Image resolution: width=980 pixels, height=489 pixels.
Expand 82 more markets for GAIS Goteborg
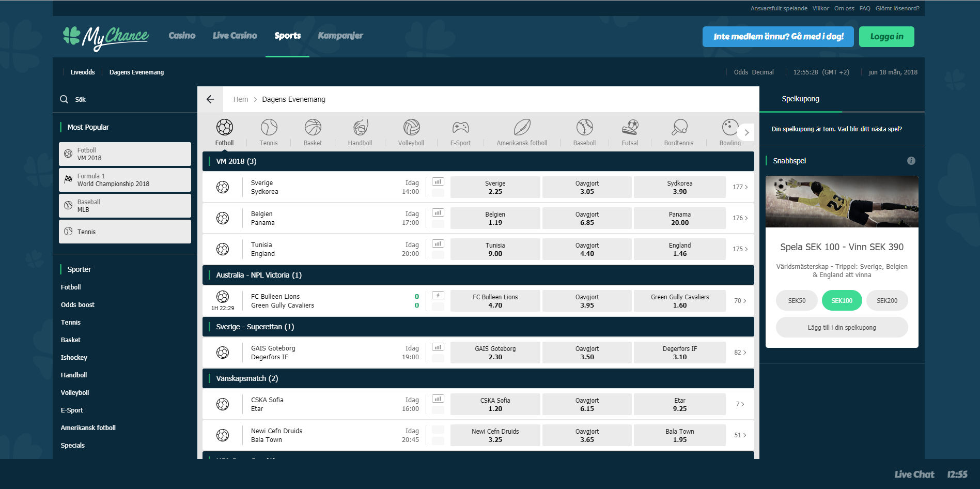(740, 353)
